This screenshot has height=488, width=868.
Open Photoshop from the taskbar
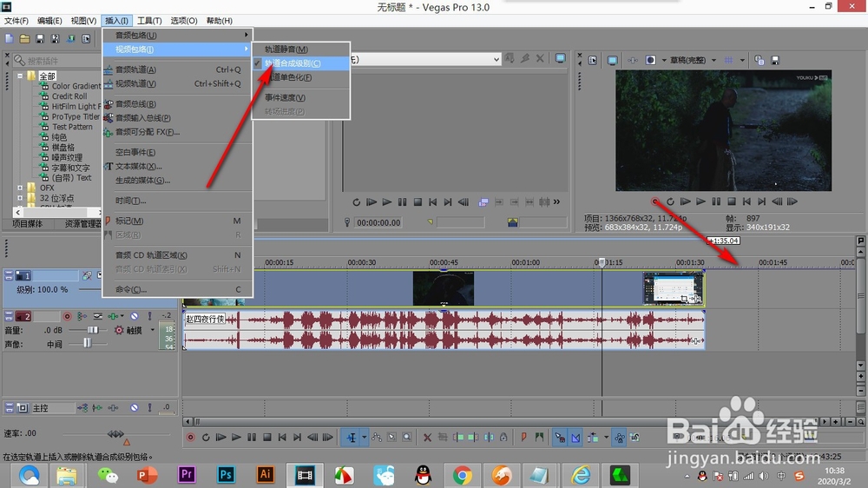(x=226, y=475)
